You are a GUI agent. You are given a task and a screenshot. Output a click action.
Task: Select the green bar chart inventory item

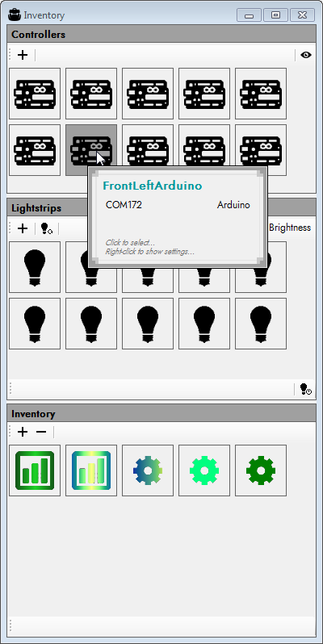[x=35, y=470]
